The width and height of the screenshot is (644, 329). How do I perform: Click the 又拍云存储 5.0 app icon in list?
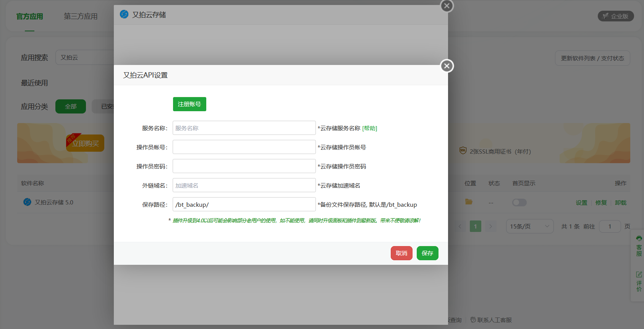click(27, 202)
